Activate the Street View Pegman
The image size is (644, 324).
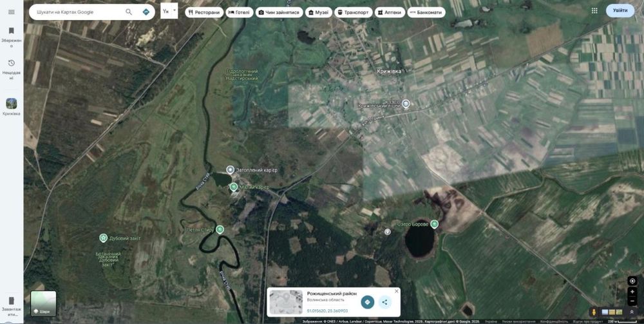click(594, 312)
